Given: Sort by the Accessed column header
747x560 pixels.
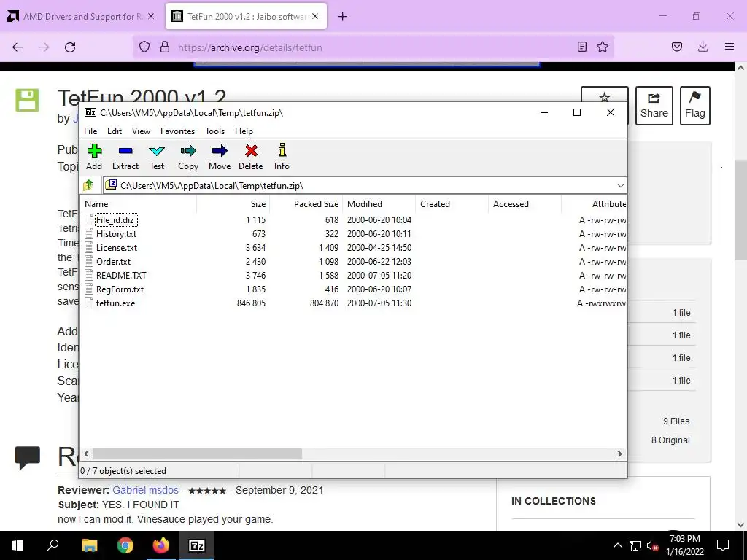Looking at the screenshot, I should pyautogui.click(x=525, y=204).
